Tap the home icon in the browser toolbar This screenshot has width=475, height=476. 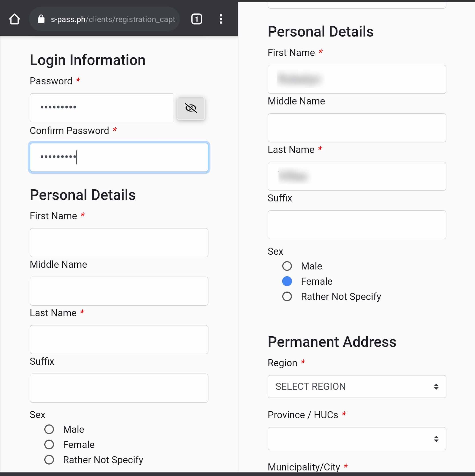pos(15,19)
